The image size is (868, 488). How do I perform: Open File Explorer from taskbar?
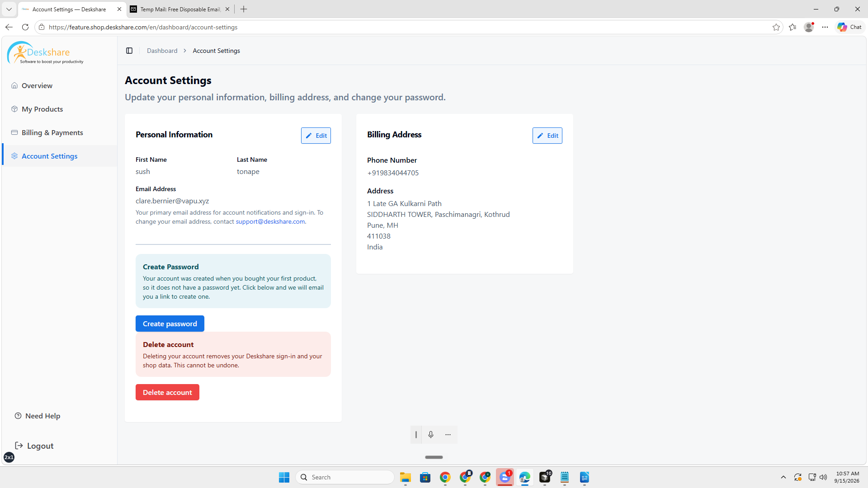click(406, 477)
